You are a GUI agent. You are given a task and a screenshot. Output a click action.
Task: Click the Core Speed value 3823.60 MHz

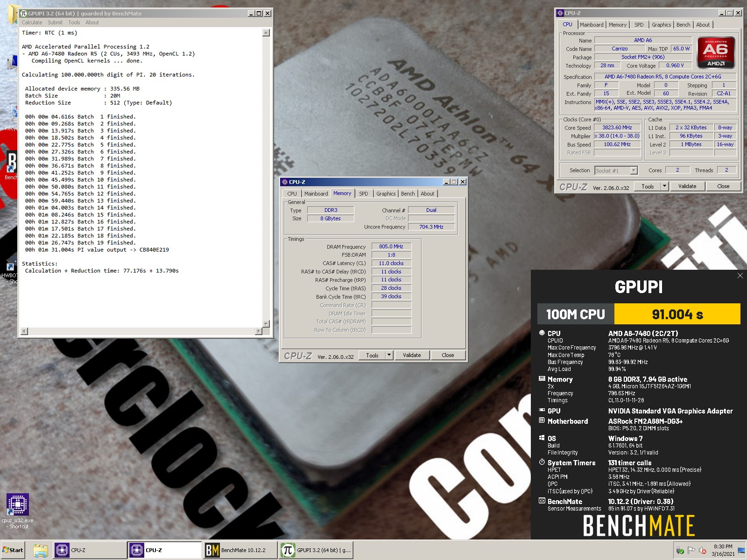pyautogui.click(x=617, y=128)
